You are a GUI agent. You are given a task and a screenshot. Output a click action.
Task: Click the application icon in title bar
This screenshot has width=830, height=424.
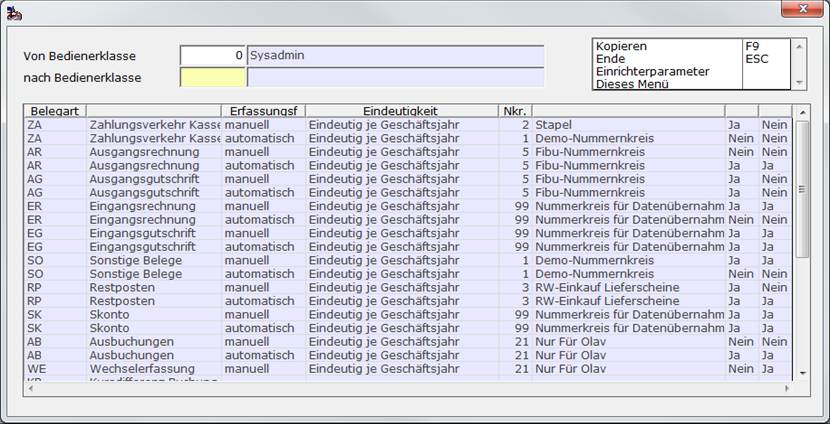(14, 14)
